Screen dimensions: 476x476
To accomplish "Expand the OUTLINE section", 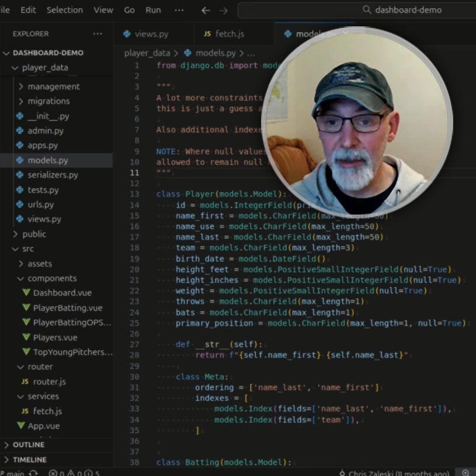I will (x=29, y=444).
